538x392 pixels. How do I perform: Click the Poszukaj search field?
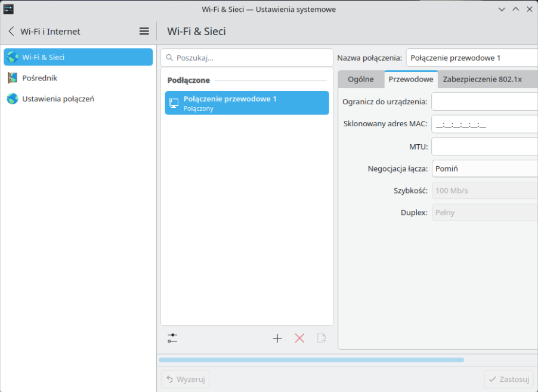click(247, 58)
